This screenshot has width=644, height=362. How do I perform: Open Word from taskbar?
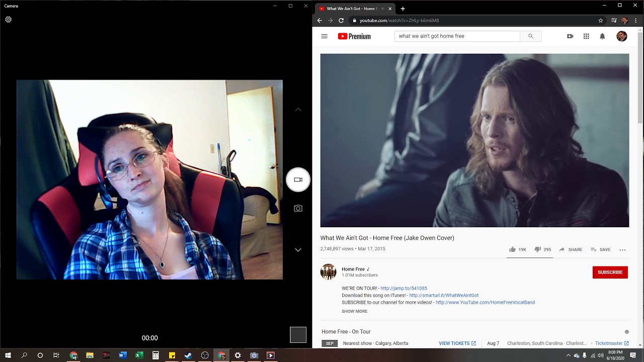[122, 355]
